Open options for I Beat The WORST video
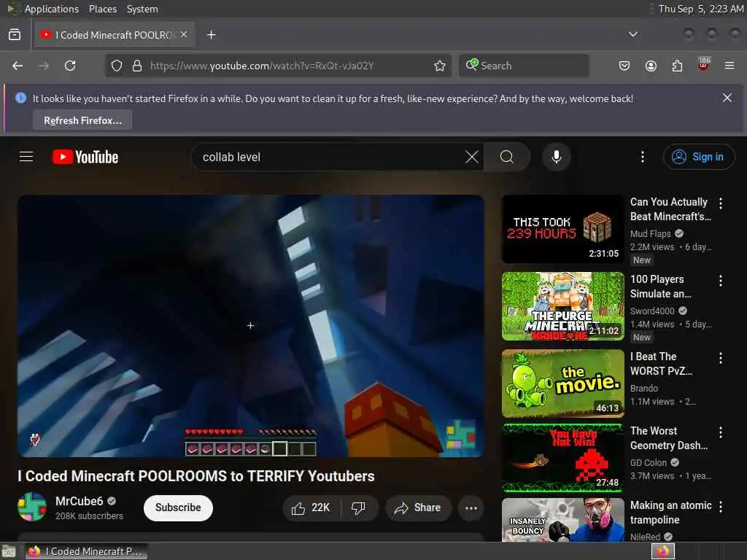Screen dimensions: 747x560 [720, 358]
